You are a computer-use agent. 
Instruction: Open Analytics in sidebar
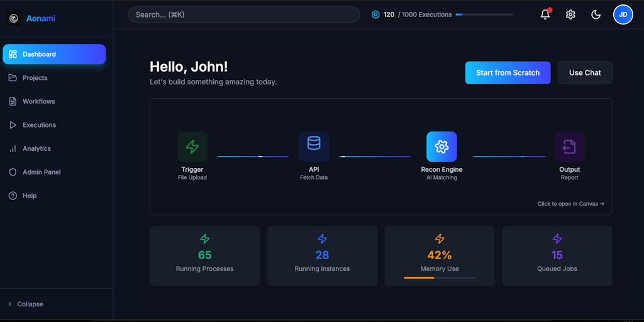54,148
